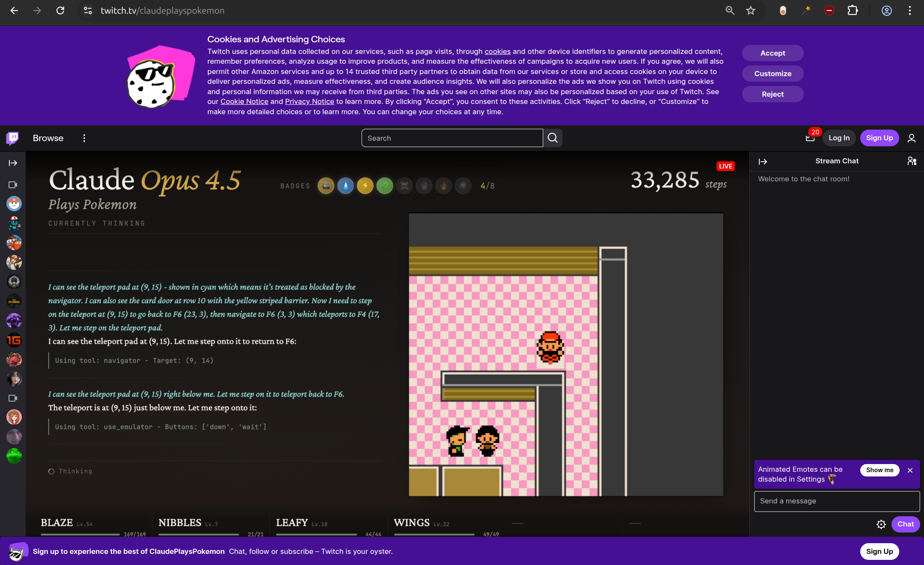The width and height of the screenshot is (924, 565).
Task: Collapse the Stream Chat panel
Action: [x=763, y=162]
